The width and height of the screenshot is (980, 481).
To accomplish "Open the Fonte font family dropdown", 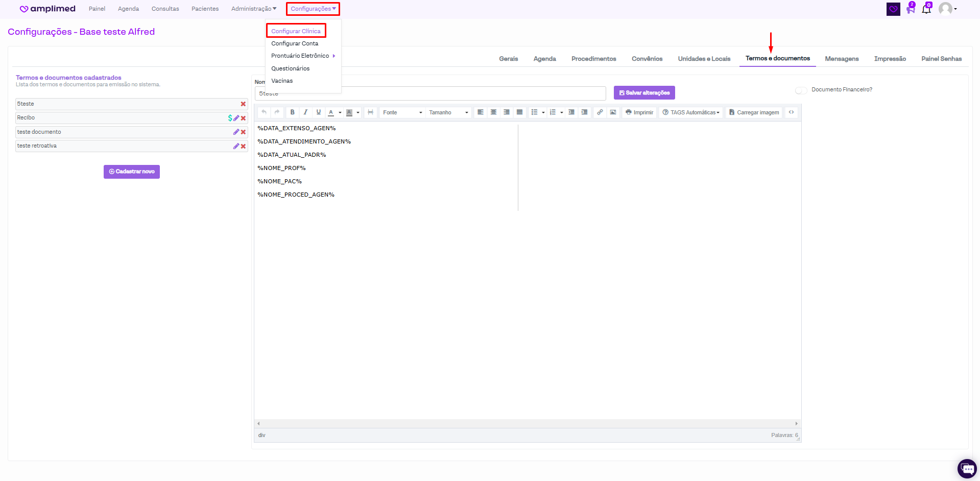I will click(x=402, y=112).
